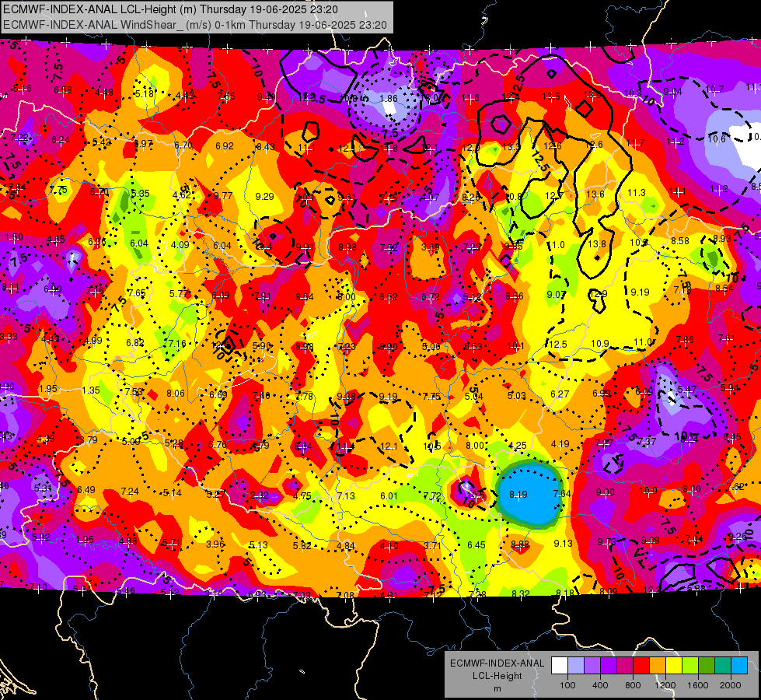
Task: Click the 9.07 shear value on map
Action: [556, 294]
